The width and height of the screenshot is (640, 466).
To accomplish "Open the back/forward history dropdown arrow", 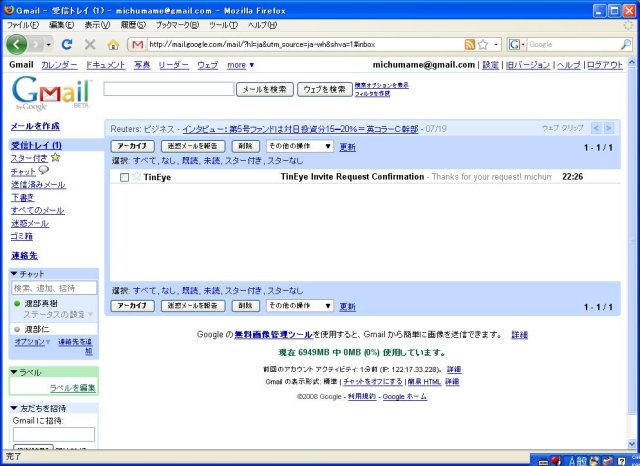I will click(48, 44).
